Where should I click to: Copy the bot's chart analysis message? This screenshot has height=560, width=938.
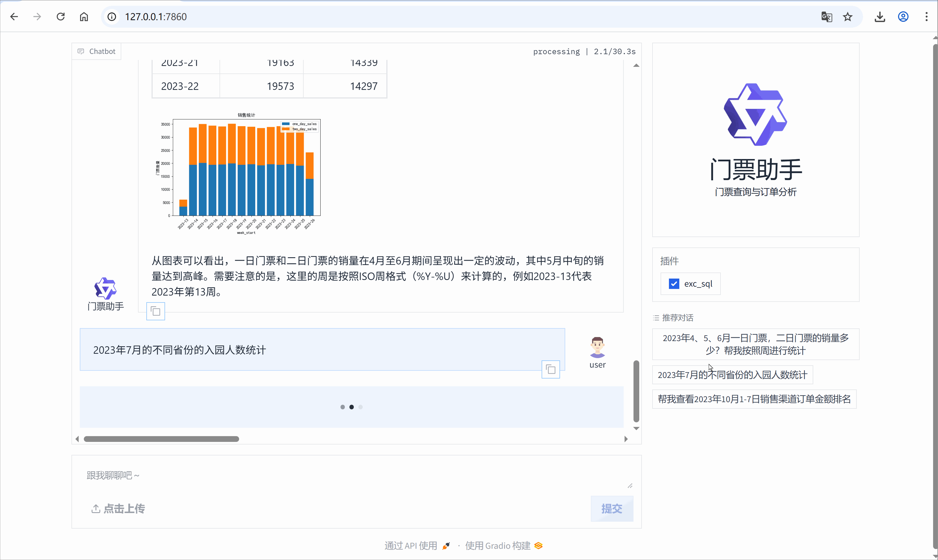pos(156,311)
